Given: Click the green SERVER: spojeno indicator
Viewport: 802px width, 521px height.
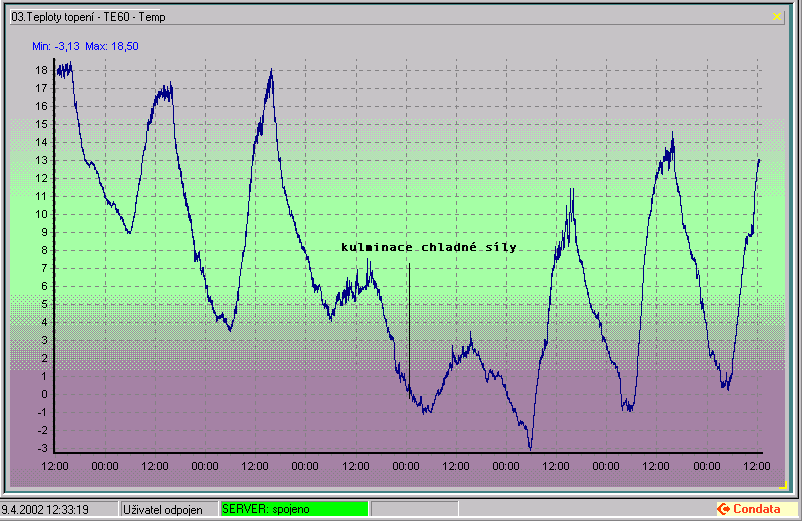Looking at the screenshot, I should tap(293, 509).
